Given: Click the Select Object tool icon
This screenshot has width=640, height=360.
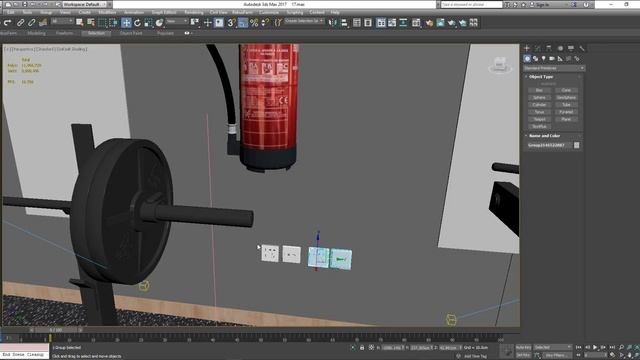Looking at the screenshot, I should pyautogui.click(x=80, y=22).
